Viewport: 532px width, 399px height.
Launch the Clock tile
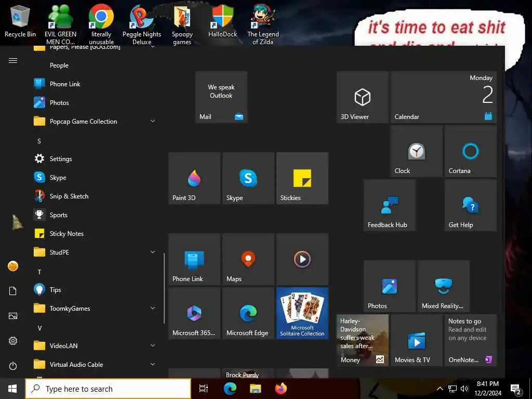click(x=416, y=151)
